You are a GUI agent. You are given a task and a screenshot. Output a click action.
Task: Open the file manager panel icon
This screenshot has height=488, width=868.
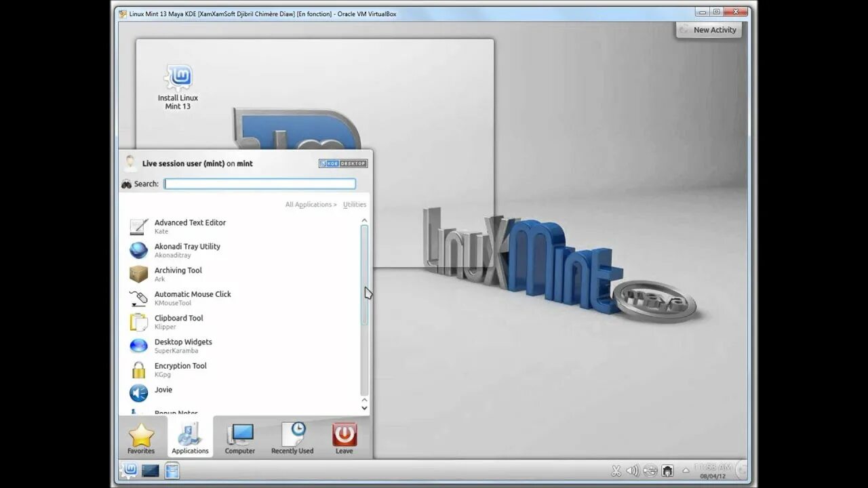click(x=172, y=470)
